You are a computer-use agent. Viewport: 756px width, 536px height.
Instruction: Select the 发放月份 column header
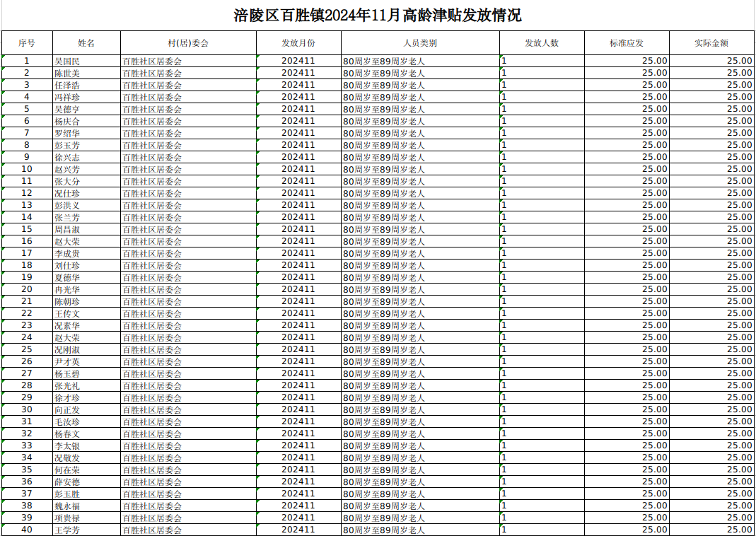[298, 43]
